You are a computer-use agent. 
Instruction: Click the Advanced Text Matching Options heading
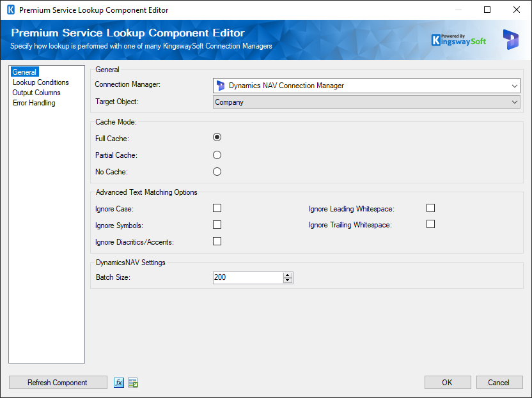click(146, 192)
